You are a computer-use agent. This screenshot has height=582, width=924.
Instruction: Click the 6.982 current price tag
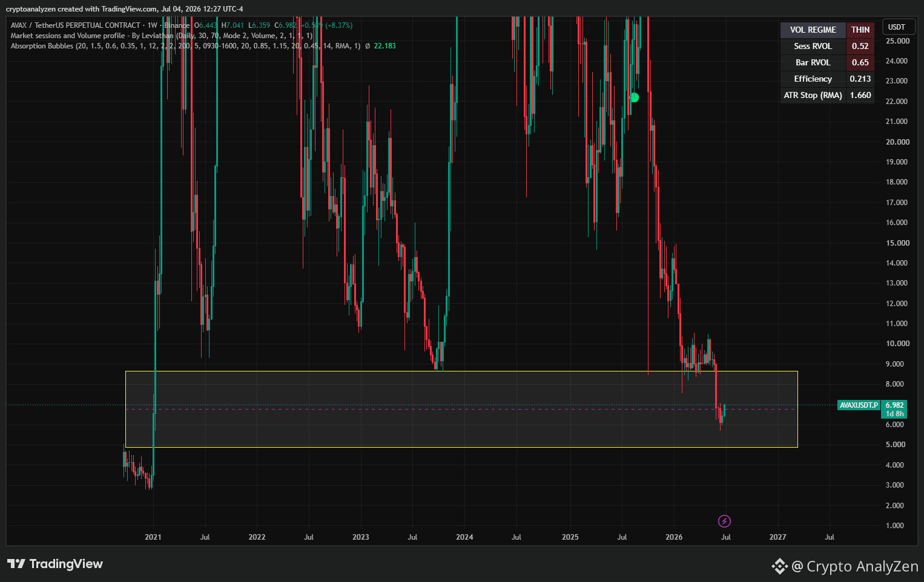point(894,405)
